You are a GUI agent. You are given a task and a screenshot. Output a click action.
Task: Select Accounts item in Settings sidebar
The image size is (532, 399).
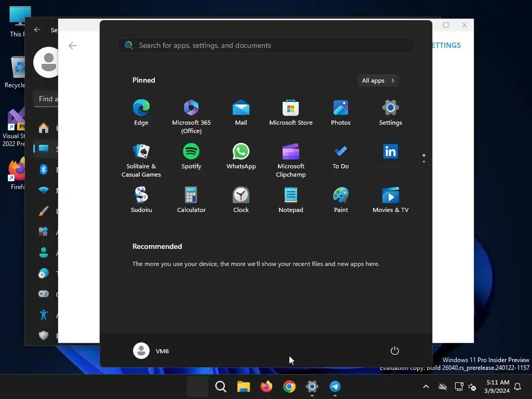[46, 252]
